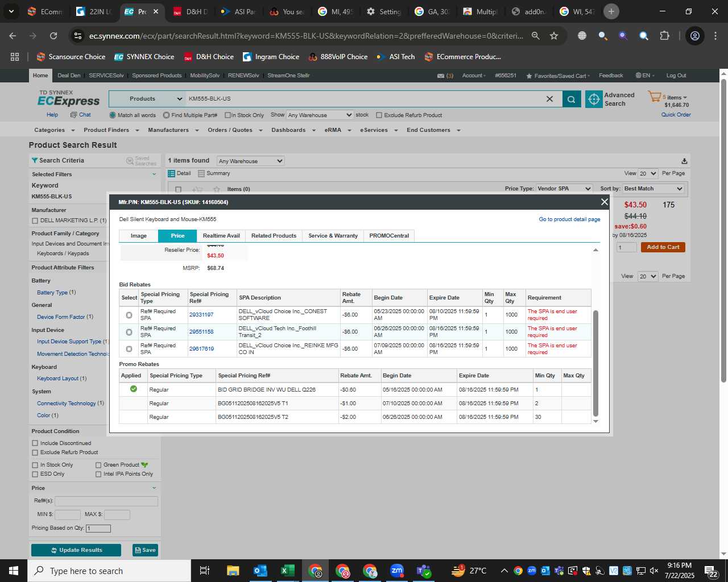Open the shopping cart icon with 5 items
This screenshot has width=728, height=582.
click(x=654, y=97)
